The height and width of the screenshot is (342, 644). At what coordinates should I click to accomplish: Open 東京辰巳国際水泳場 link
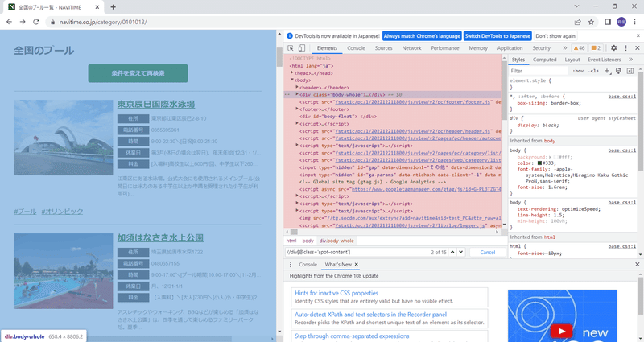click(x=156, y=105)
